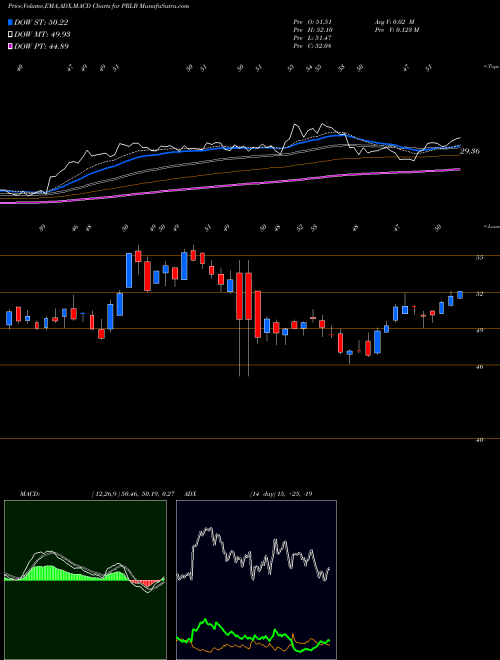Click the tall blue candlestick rising to 55

tap(129, 270)
